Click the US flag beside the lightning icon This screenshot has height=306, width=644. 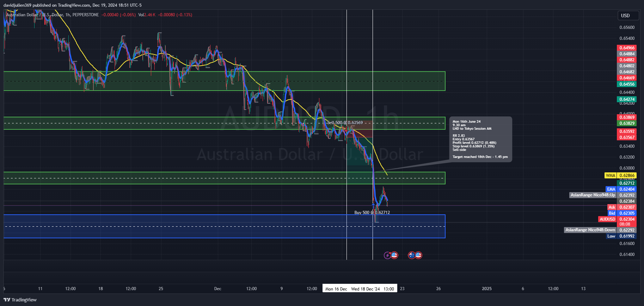point(394,255)
